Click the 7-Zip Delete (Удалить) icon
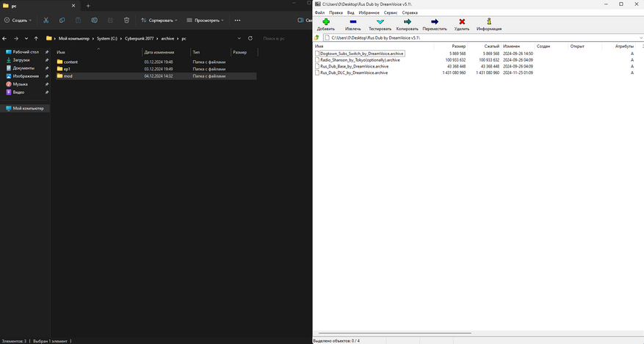The image size is (644, 344). click(x=462, y=22)
